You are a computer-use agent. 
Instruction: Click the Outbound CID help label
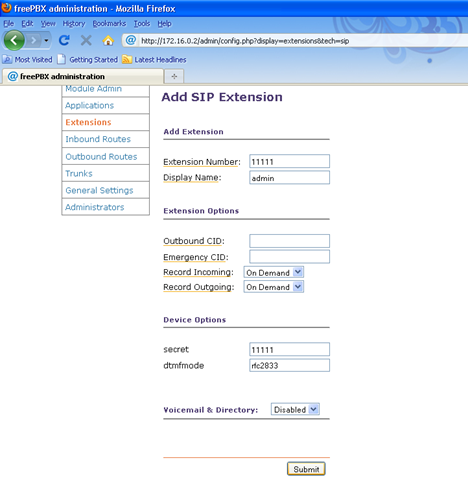(x=194, y=241)
